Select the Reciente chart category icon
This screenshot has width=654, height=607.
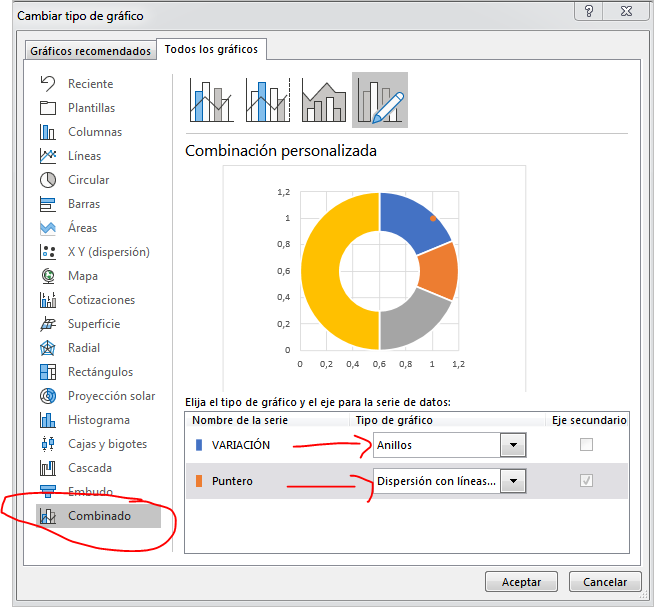[48, 84]
